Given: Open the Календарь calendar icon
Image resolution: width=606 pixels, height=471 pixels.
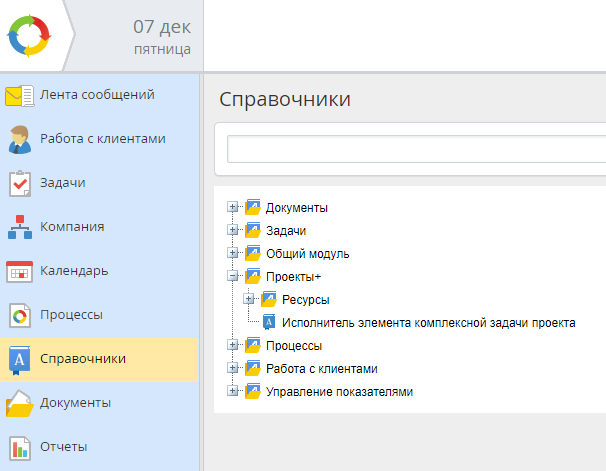Looking at the screenshot, I should pos(20,271).
